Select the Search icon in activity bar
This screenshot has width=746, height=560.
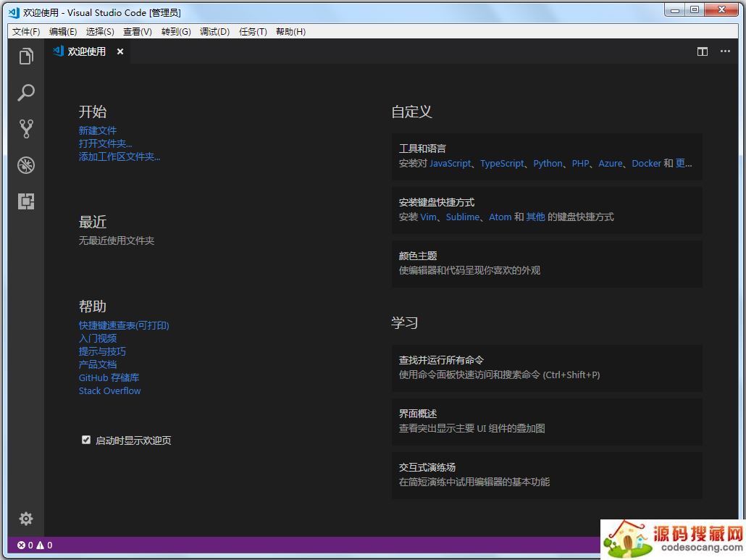click(x=26, y=93)
